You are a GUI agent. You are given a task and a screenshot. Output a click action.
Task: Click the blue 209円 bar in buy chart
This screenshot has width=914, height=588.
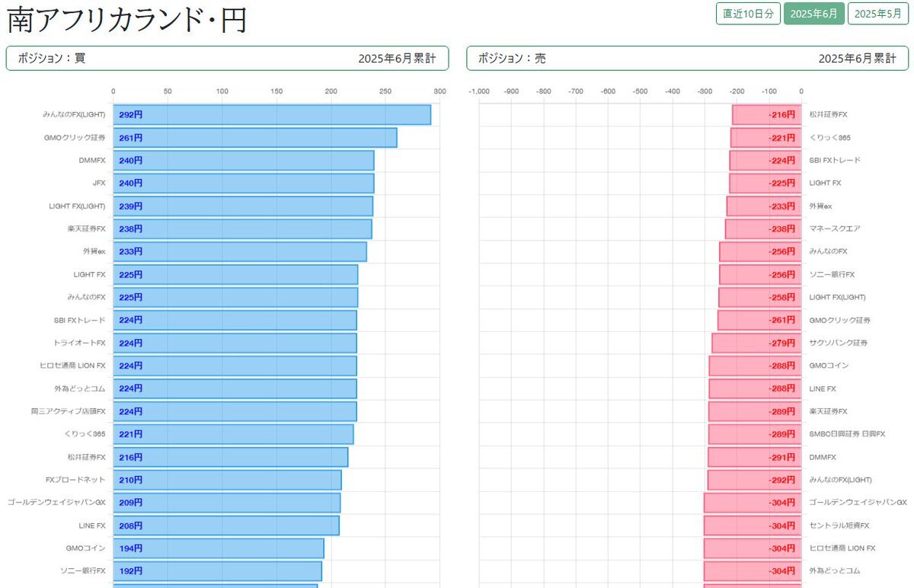pos(227,503)
